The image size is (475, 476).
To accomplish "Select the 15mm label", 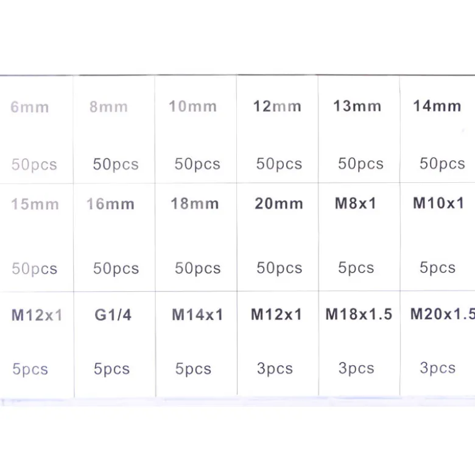I will point(35,204).
